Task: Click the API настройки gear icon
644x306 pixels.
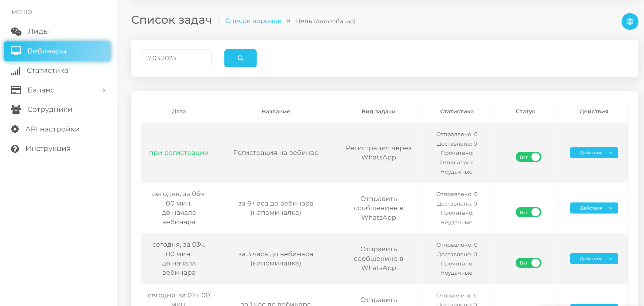Action: 15,129
